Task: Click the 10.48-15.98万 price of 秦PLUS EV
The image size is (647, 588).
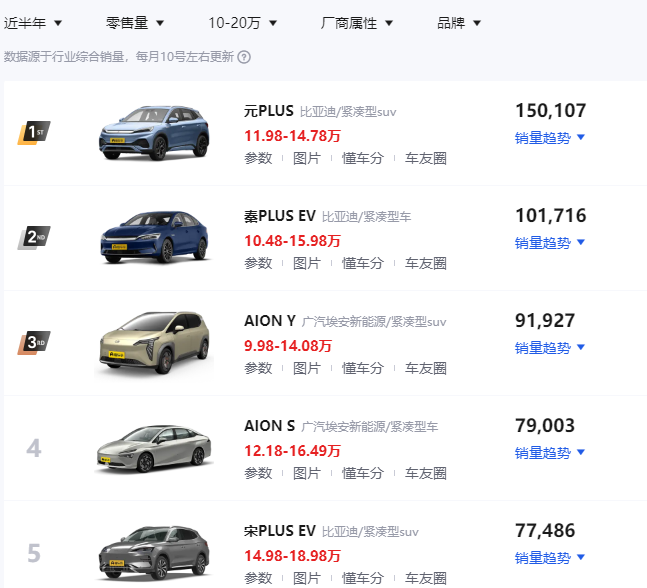Action: click(x=292, y=241)
